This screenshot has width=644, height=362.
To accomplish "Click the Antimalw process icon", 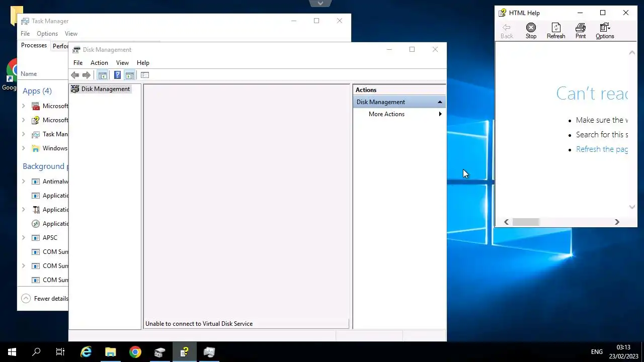I will 36,182.
